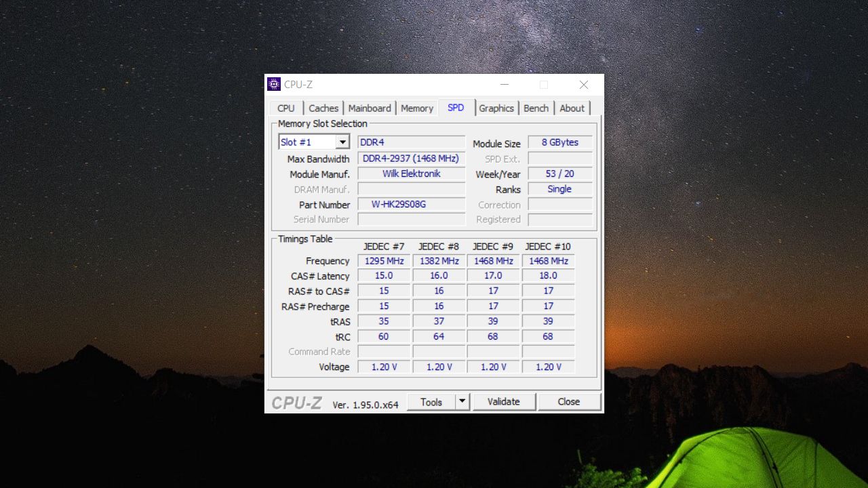Click the Module Size value of 8 GBytes
The image size is (868, 488).
tap(559, 142)
